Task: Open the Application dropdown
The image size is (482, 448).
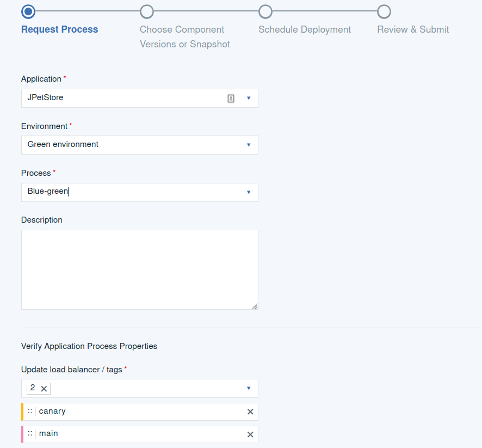Action: coord(249,98)
